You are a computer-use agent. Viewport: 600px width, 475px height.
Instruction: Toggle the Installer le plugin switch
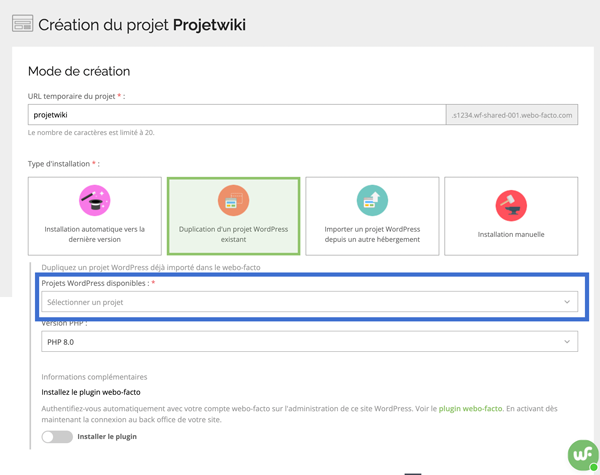(x=57, y=437)
